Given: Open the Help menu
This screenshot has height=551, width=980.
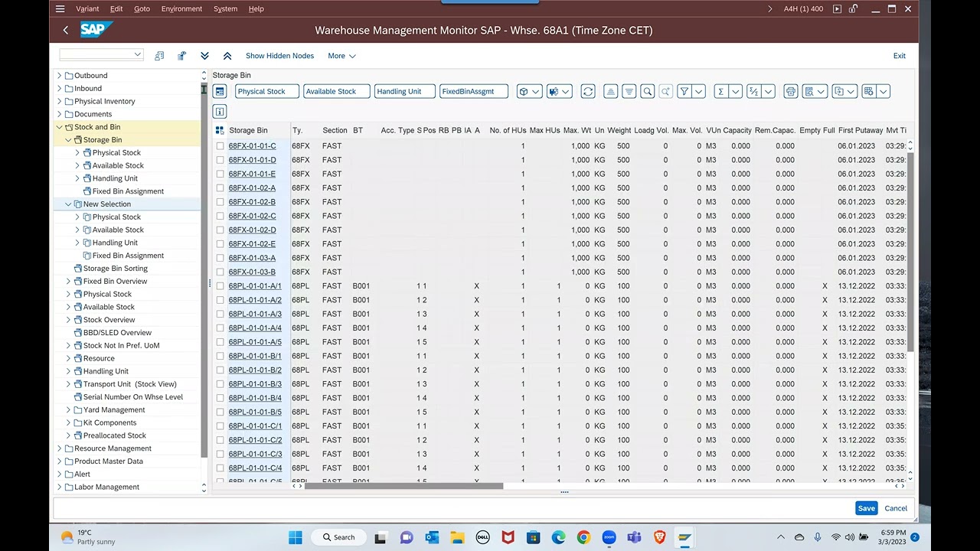Looking at the screenshot, I should [256, 8].
